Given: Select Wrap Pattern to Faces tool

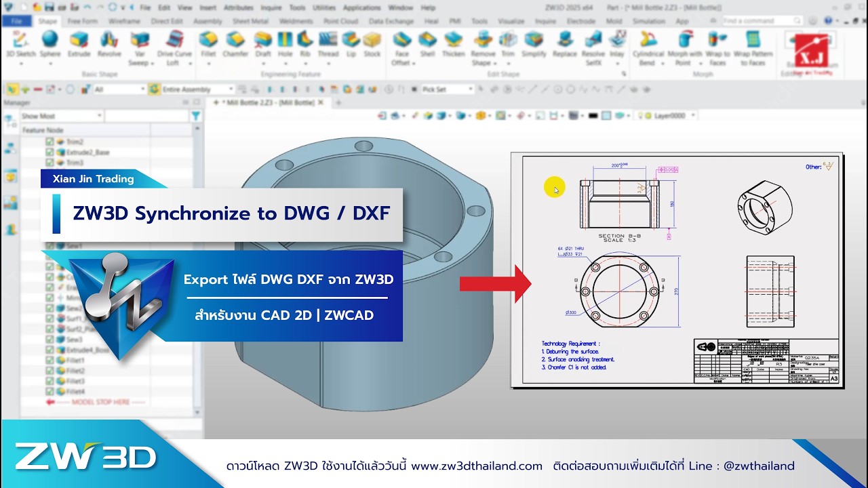Looking at the screenshot, I should [x=753, y=49].
